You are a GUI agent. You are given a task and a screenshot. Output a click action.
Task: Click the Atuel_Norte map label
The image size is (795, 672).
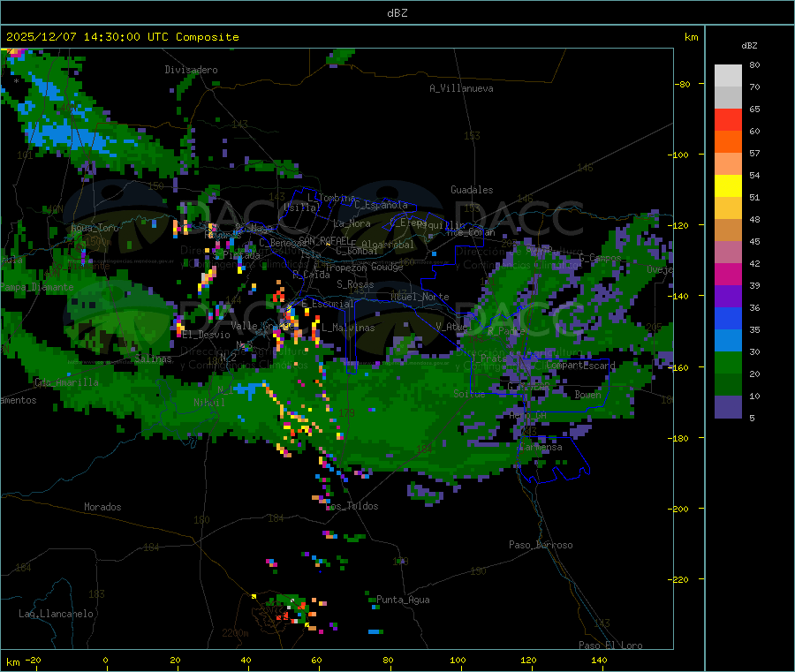click(x=420, y=297)
